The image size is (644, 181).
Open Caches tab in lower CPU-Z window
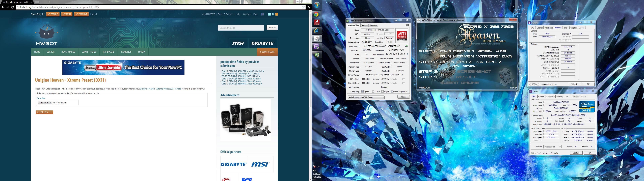click(x=541, y=97)
